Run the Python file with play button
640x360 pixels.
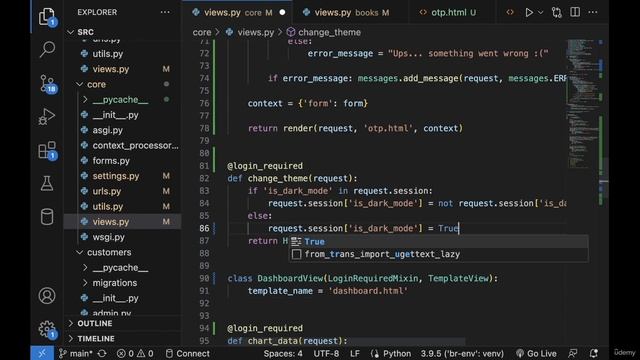529,13
